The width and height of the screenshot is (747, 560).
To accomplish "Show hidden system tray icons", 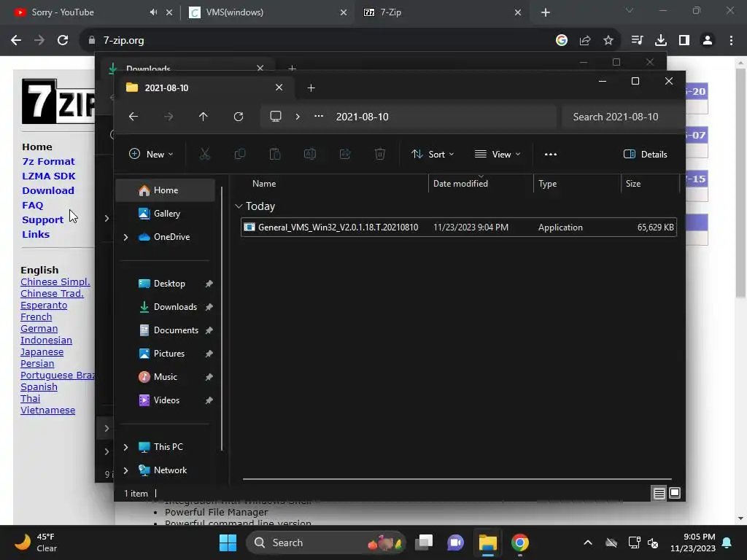I will point(588,542).
